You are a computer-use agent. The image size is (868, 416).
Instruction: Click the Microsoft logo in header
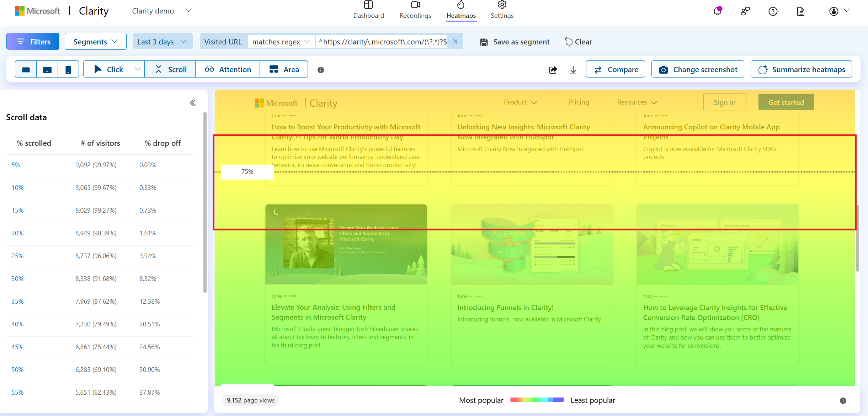click(x=37, y=11)
